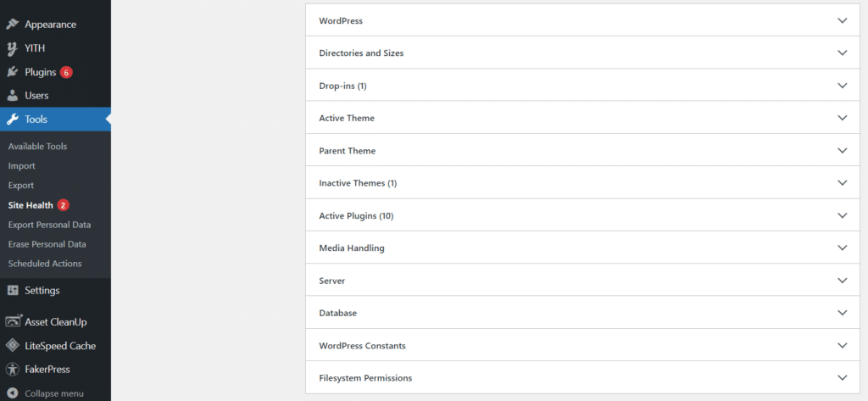Open the Available Tools submenu item
The image size is (868, 401).
[x=37, y=146]
